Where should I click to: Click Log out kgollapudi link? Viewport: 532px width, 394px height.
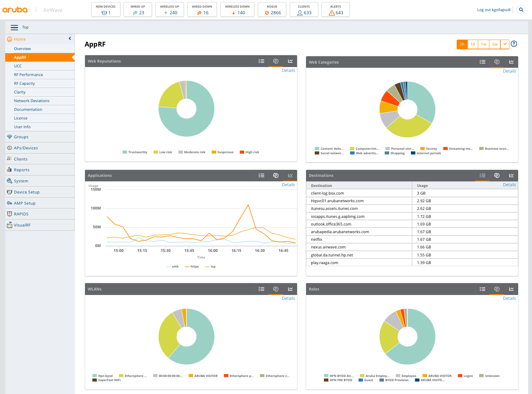point(493,10)
